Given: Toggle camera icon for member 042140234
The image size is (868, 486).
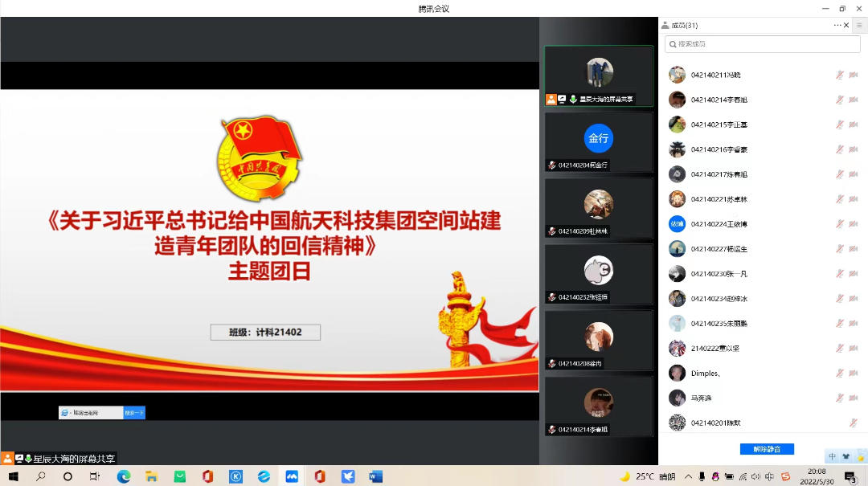Looking at the screenshot, I should click(x=854, y=298).
